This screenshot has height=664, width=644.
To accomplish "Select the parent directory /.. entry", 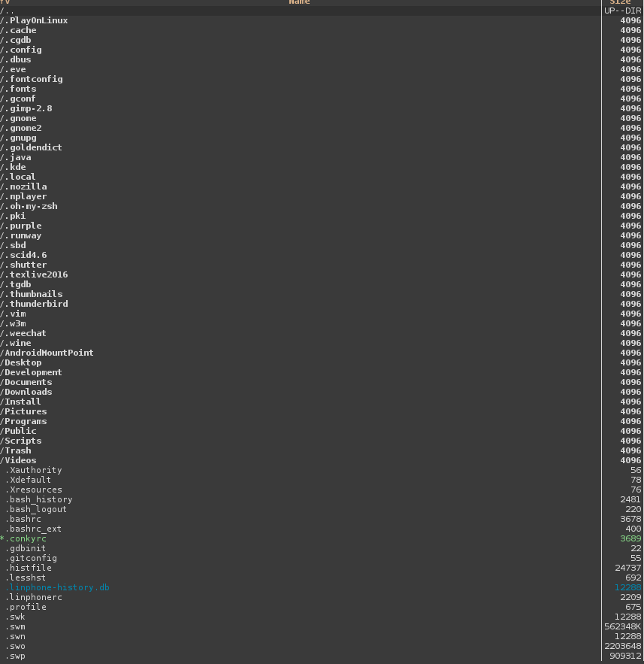I will coord(6,11).
